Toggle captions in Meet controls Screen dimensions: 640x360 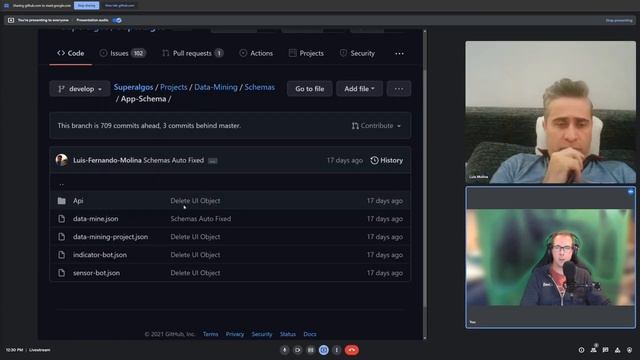[x=311, y=350]
